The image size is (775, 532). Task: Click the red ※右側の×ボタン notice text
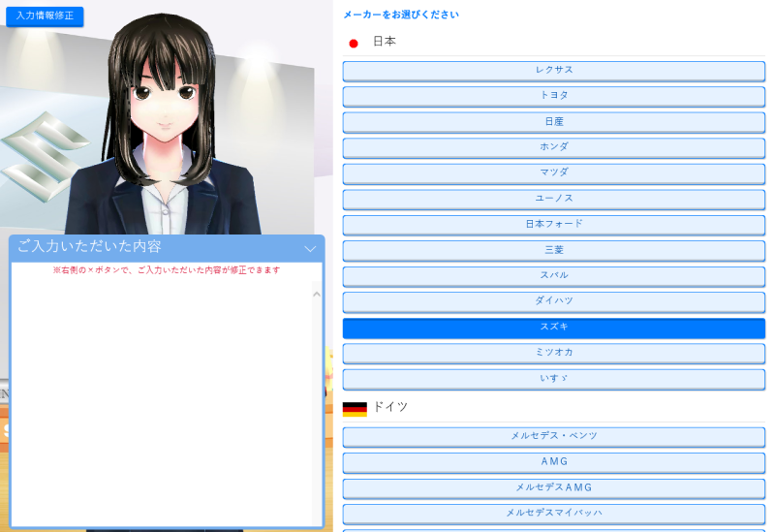pyautogui.click(x=167, y=270)
